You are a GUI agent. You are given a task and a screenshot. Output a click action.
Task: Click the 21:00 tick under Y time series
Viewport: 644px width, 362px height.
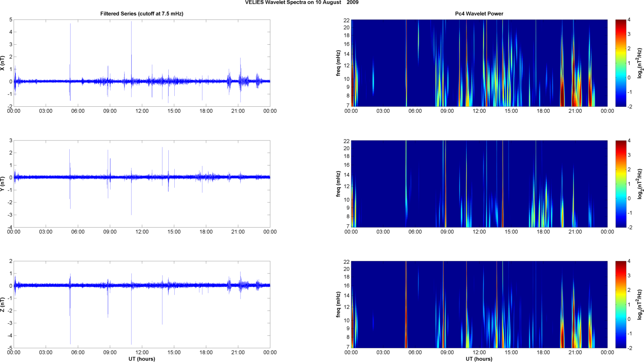pos(238,232)
